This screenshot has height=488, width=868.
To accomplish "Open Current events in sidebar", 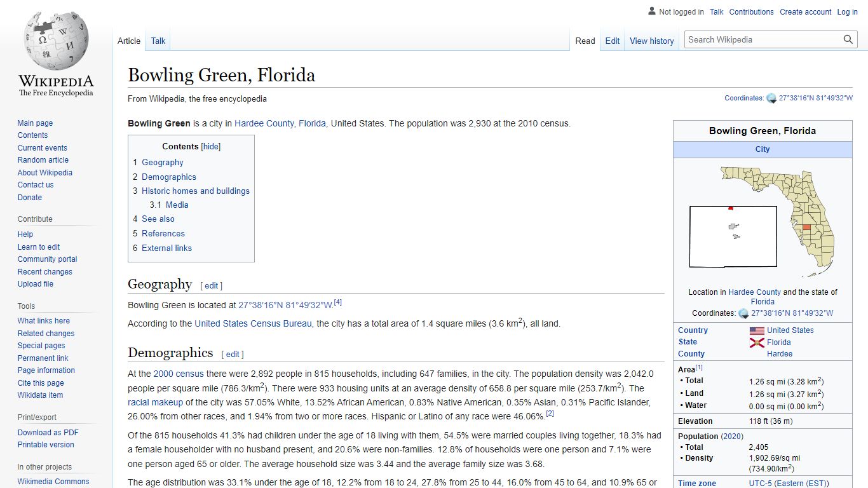I will (x=42, y=148).
